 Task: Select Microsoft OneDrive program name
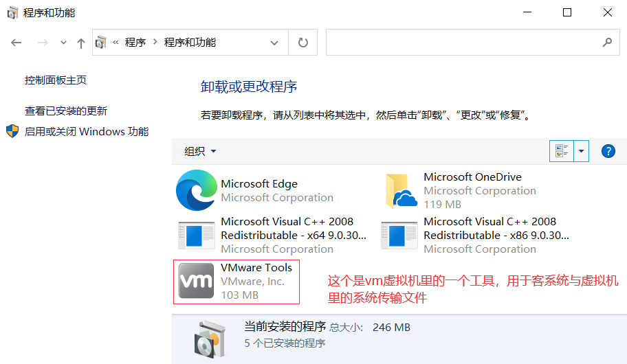click(x=472, y=177)
